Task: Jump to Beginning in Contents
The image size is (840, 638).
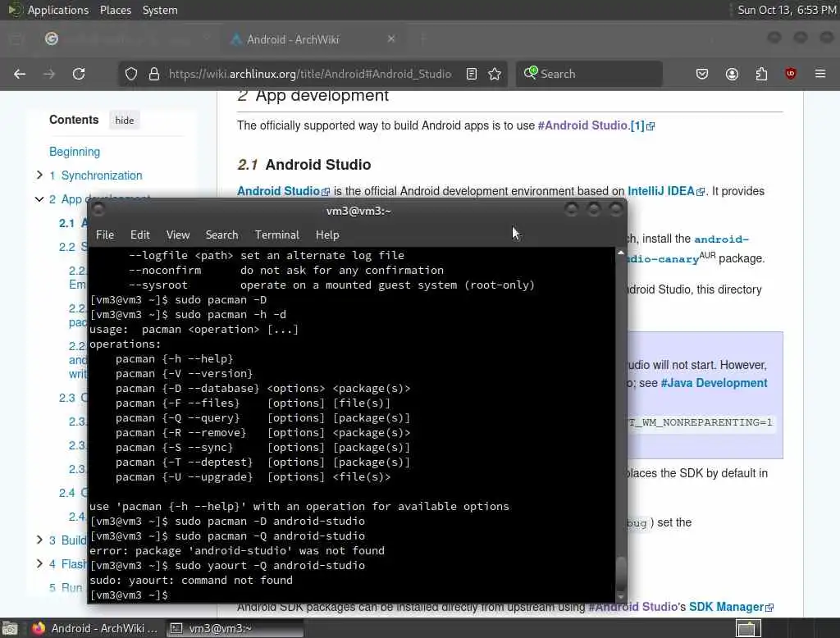Action: click(75, 152)
